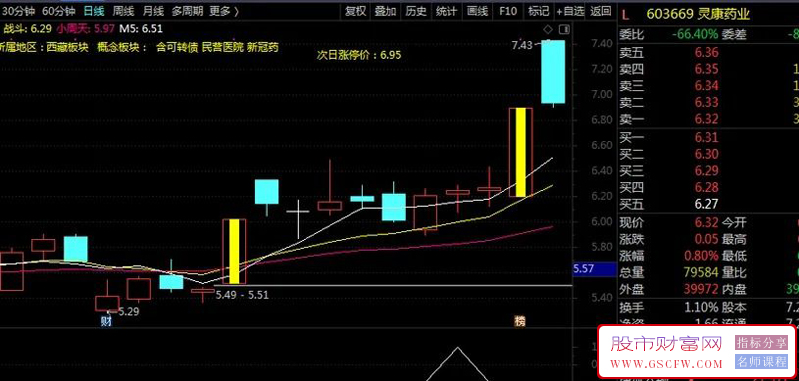Select the 日线 daily chart tab
799x381 pixels.
tap(93, 11)
